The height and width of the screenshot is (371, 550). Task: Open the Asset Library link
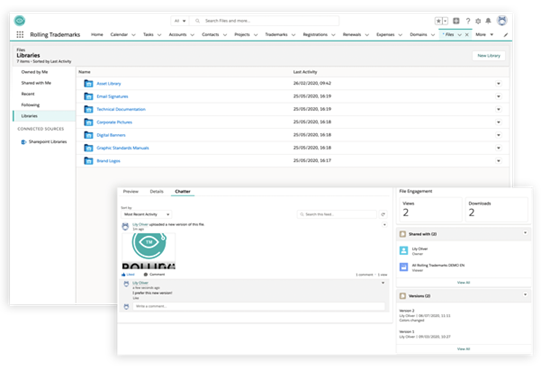click(x=109, y=84)
